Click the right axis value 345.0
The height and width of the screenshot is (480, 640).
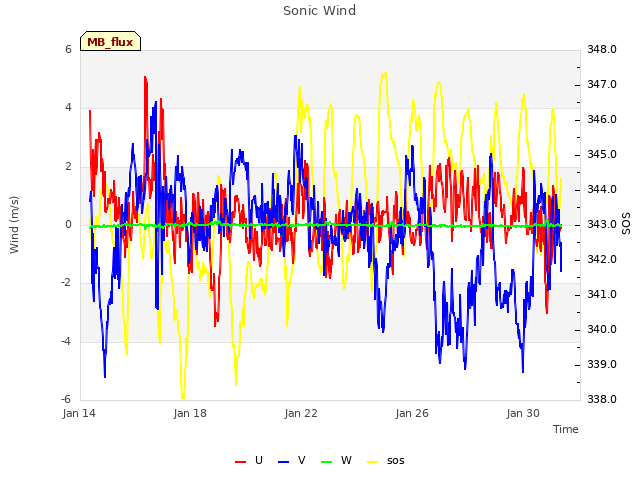tap(602, 155)
